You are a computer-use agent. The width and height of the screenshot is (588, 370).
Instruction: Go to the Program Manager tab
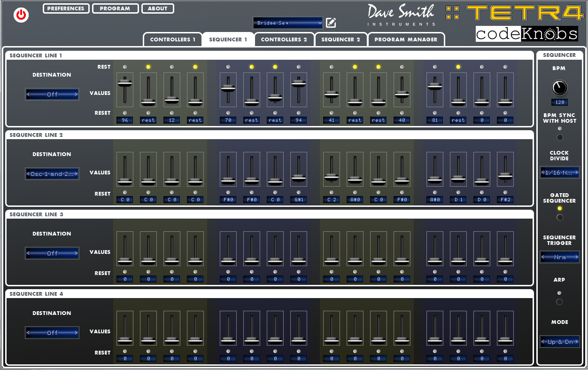coord(406,39)
